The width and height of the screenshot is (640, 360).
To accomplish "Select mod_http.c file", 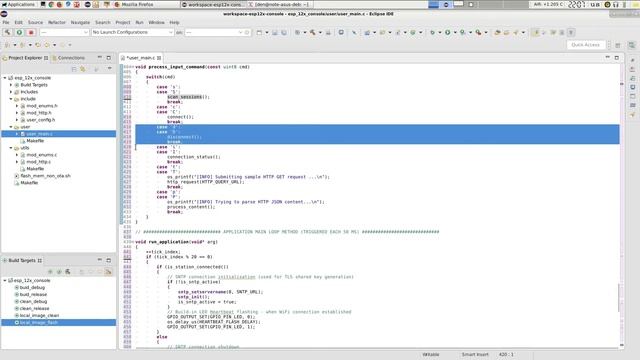I will tap(38, 162).
